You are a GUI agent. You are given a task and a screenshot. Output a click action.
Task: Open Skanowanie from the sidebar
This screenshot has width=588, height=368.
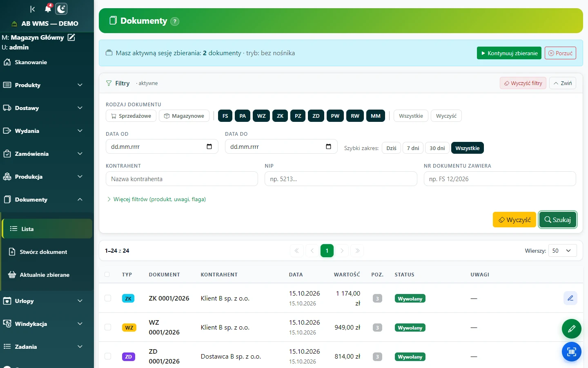tap(47, 62)
